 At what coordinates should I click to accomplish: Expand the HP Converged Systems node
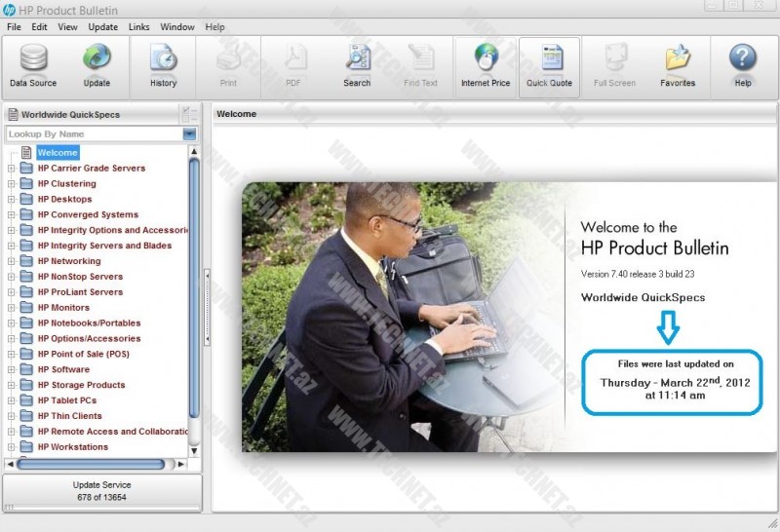(x=11, y=214)
